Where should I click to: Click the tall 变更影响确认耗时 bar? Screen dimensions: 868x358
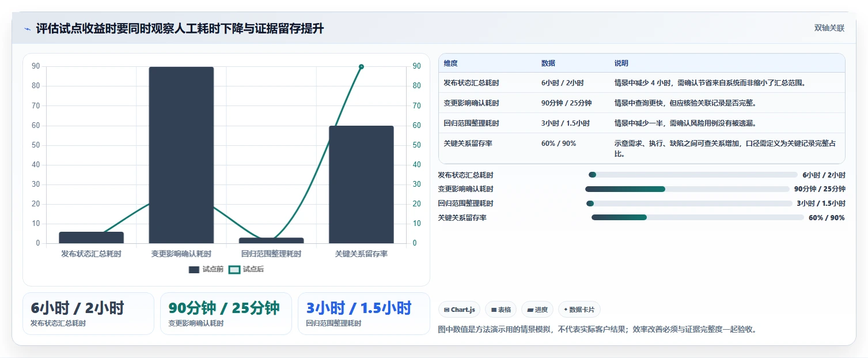(x=181, y=155)
